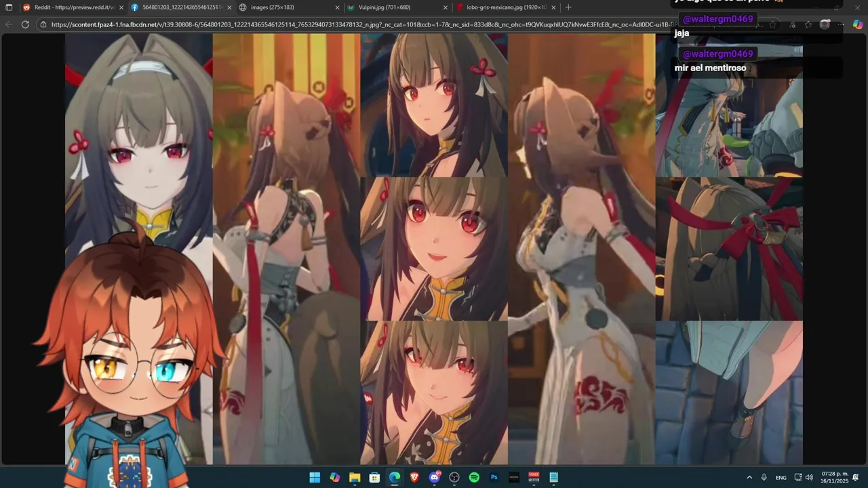This screenshot has height=488, width=868.
Task: Click the chat message 'mir ael mentiroso'
Action: click(710, 68)
